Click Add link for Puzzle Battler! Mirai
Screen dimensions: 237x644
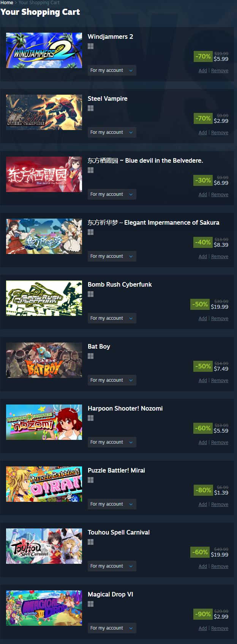pos(203,504)
